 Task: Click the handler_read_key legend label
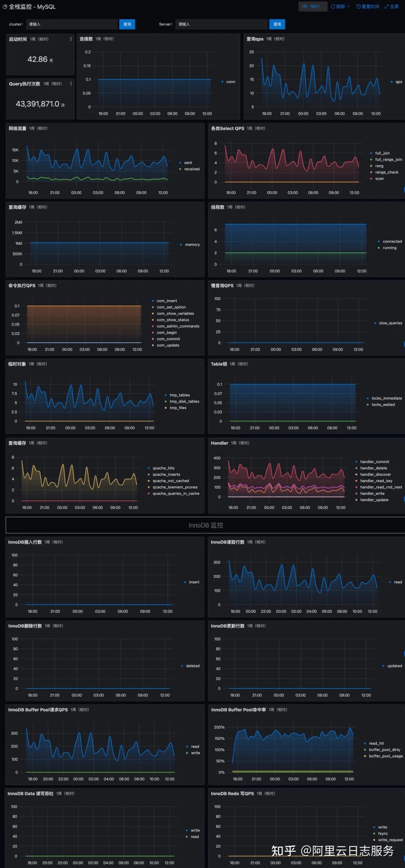pyautogui.click(x=376, y=481)
